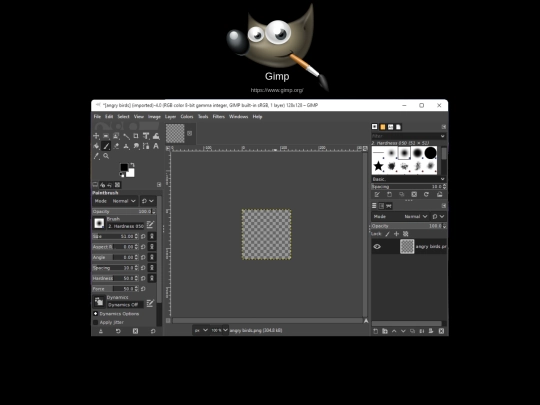The image size is (540, 405).
Task: Select the Paths tool
Action: (x=146, y=146)
